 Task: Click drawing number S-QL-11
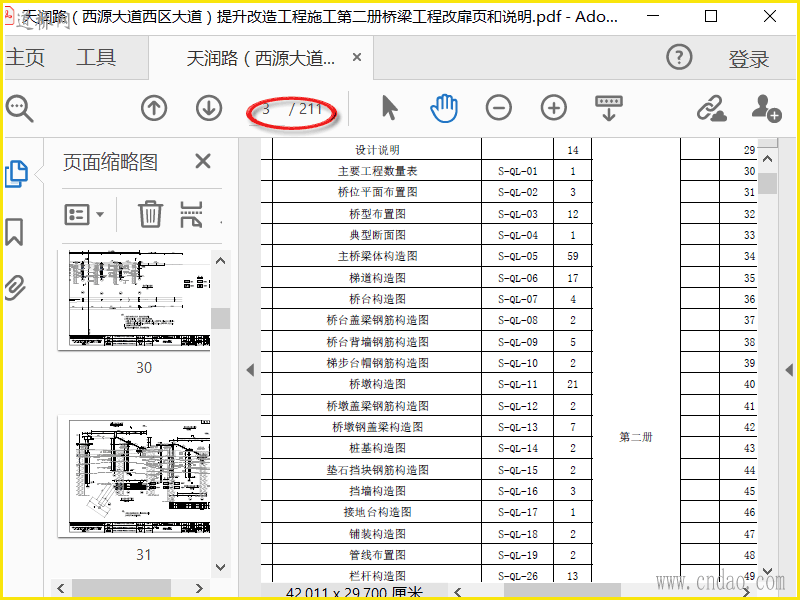(518, 384)
